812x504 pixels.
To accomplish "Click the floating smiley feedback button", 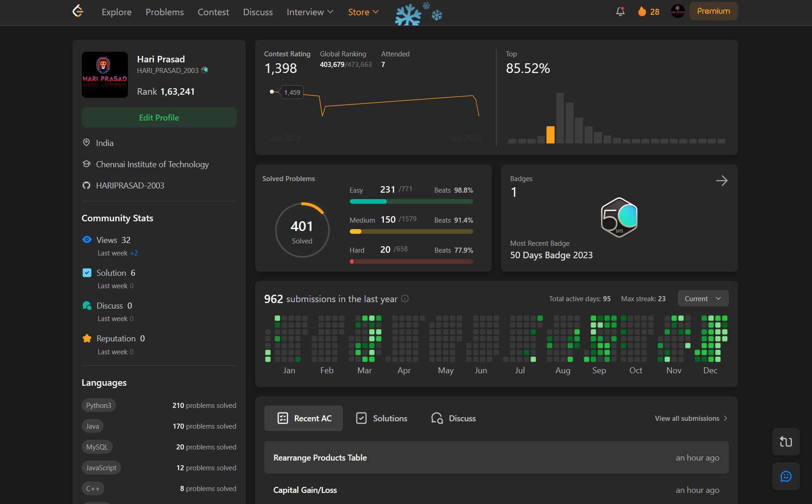I will point(786,476).
